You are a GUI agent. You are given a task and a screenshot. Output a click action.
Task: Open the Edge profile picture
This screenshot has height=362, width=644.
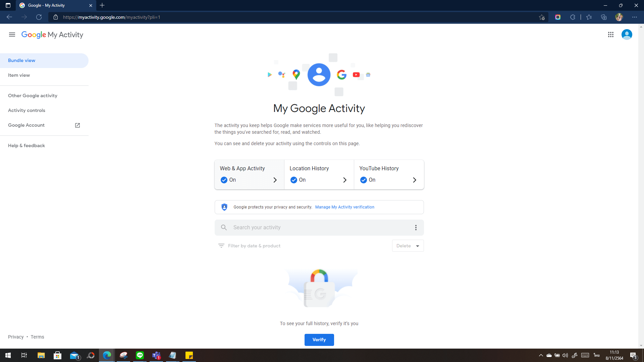coord(619,17)
